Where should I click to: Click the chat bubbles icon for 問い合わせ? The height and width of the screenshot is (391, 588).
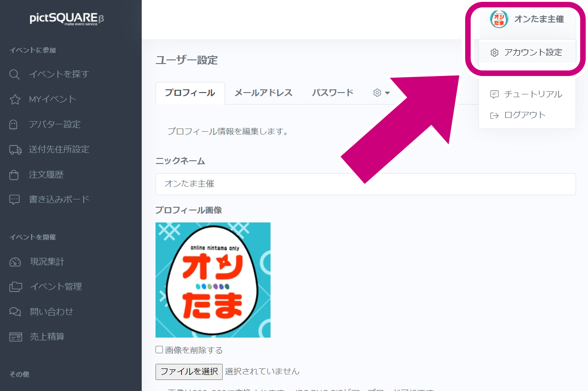click(15, 312)
